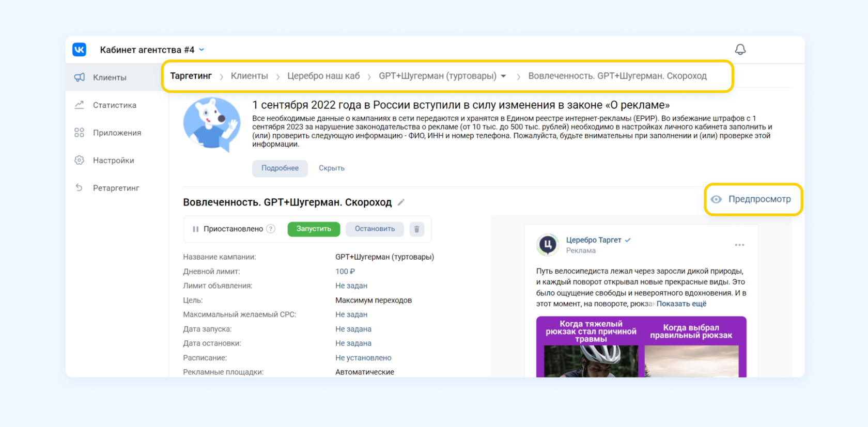868x427 pixels.
Task: Click the pause status icon
Action: point(196,229)
